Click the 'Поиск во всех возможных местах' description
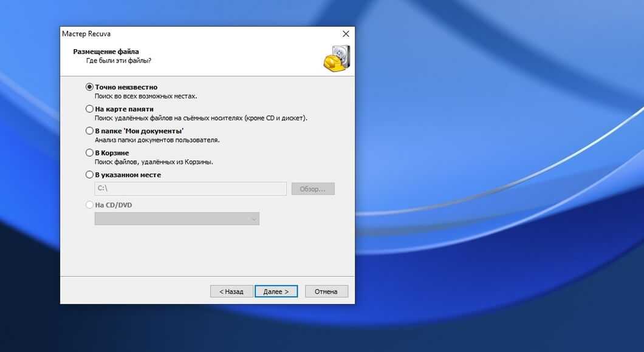 pos(146,96)
